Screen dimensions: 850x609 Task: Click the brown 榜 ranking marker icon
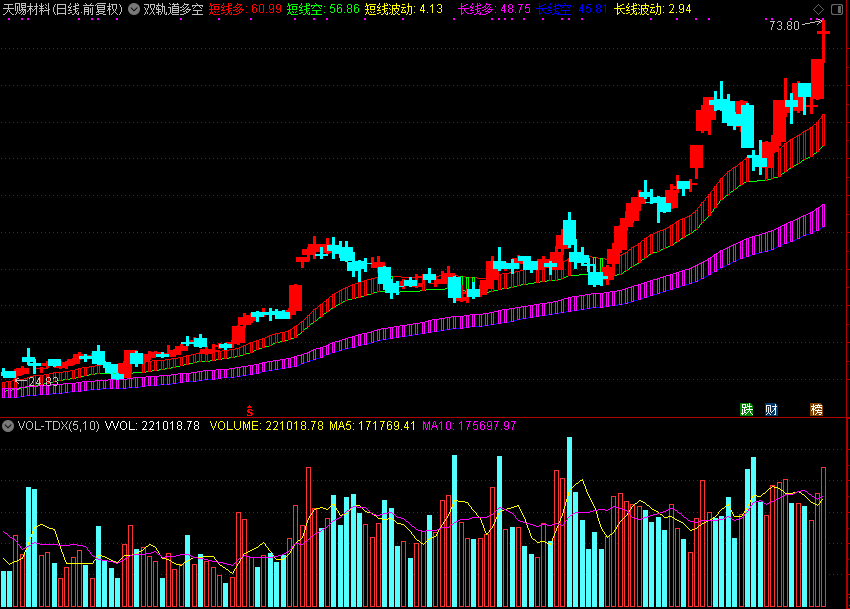click(816, 409)
